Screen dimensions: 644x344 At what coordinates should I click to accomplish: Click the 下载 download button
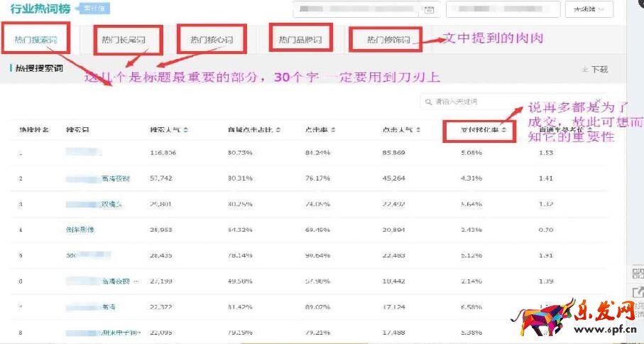click(x=595, y=70)
